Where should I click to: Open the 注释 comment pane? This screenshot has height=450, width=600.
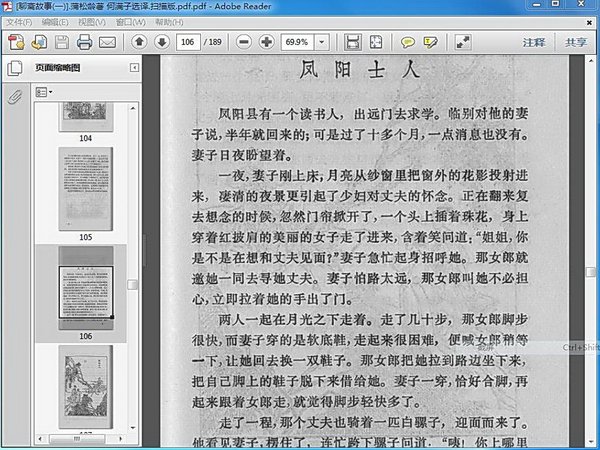click(534, 42)
